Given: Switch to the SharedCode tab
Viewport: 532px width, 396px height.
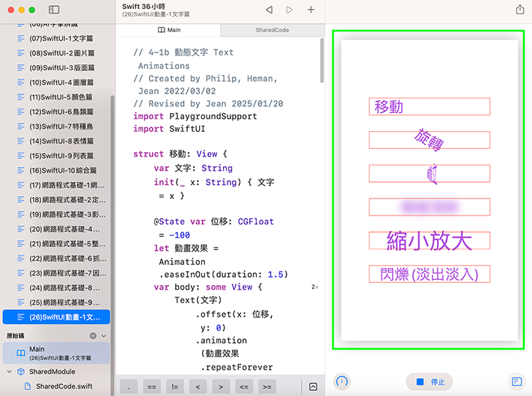Looking at the screenshot, I should [272, 30].
